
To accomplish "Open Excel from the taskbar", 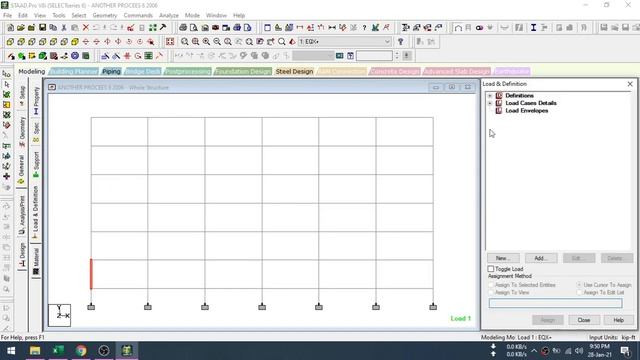I will pos(58,351).
